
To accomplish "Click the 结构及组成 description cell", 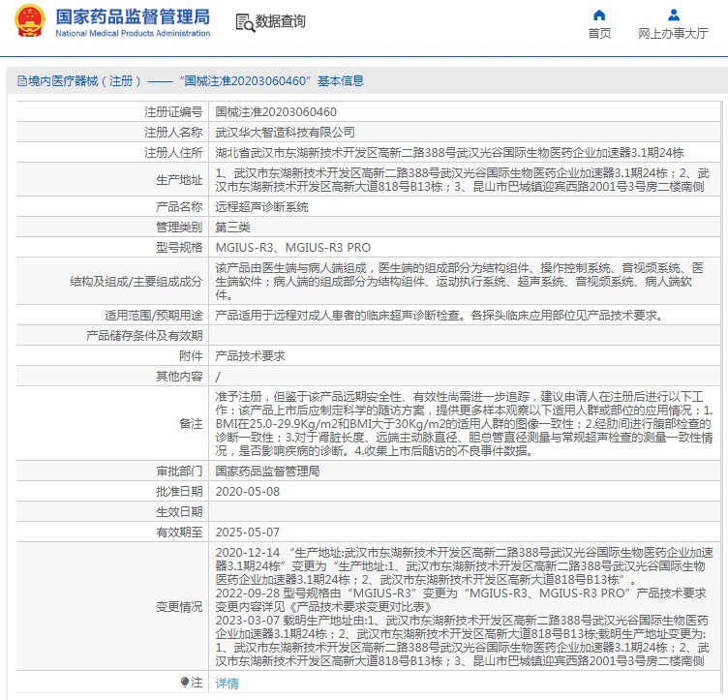I will point(465,282).
